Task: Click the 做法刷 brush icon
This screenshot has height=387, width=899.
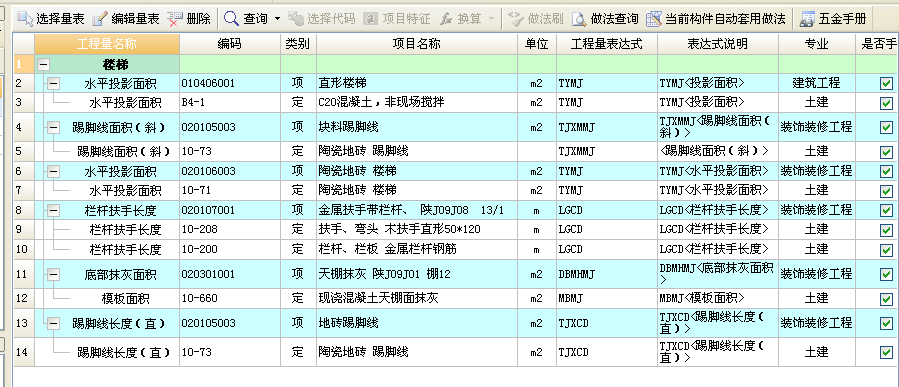Action: (516, 19)
